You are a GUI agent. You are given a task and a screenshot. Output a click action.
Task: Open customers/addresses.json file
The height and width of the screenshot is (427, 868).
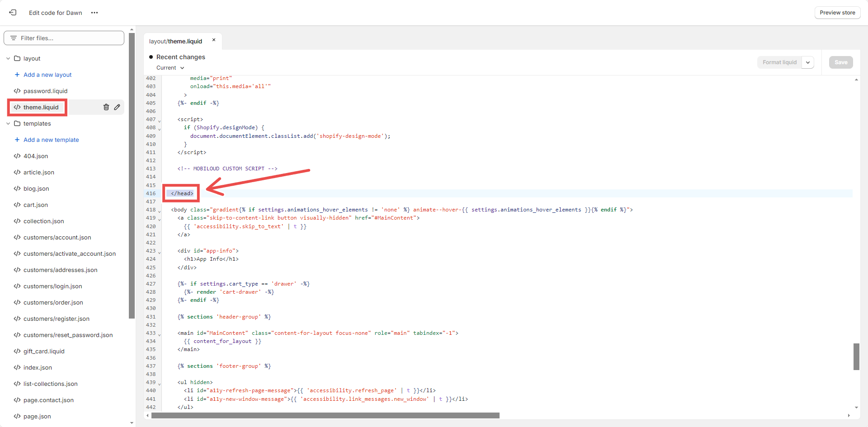pos(61,270)
